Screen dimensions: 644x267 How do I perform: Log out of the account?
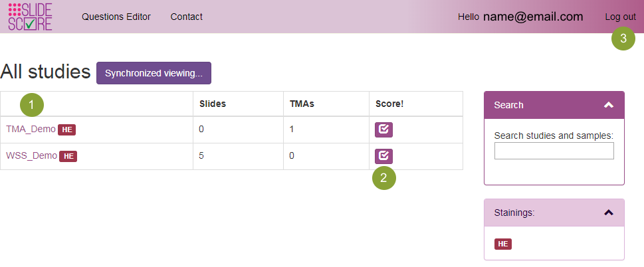[x=620, y=17]
